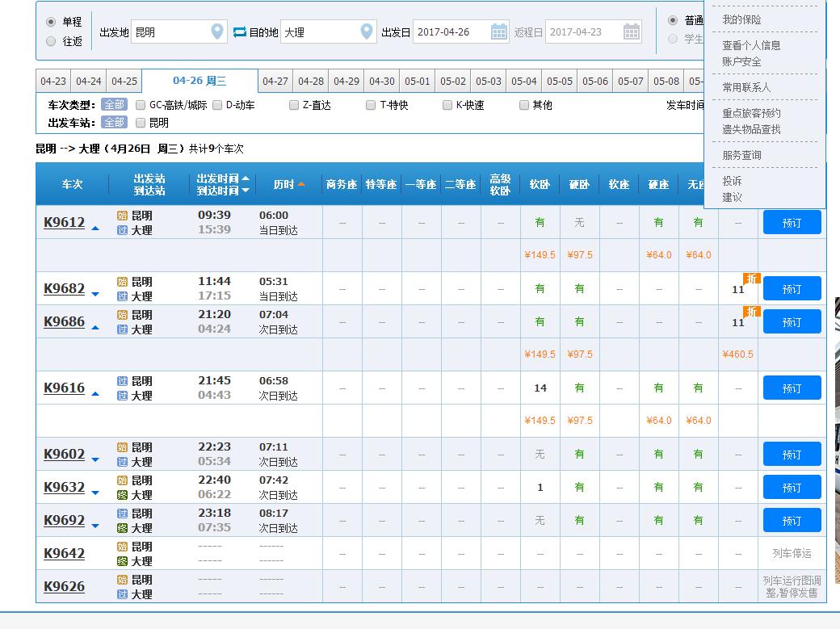The height and width of the screenshot is (629, 840).
Task: Check the K-快速 train type filter
Action: [x=447, y=105]
